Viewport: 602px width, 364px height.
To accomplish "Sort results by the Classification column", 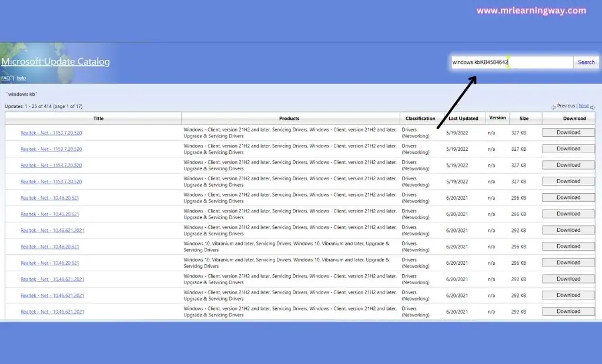I will [x=420, y=118].
